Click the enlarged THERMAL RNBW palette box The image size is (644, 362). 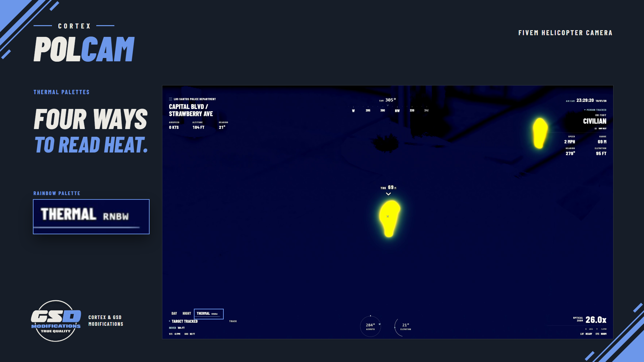pyautogui.click(x=91, y=217)
